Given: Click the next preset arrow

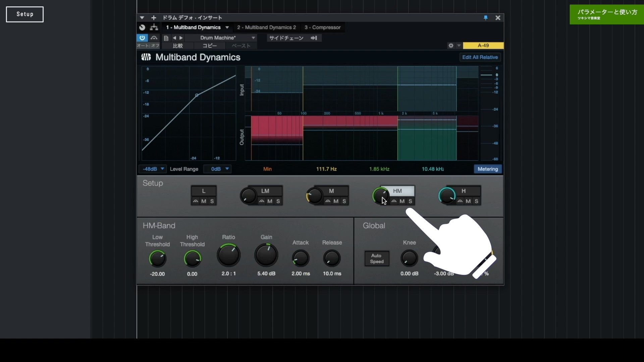Looking at the screenshot, I should (x=181, y=38).
